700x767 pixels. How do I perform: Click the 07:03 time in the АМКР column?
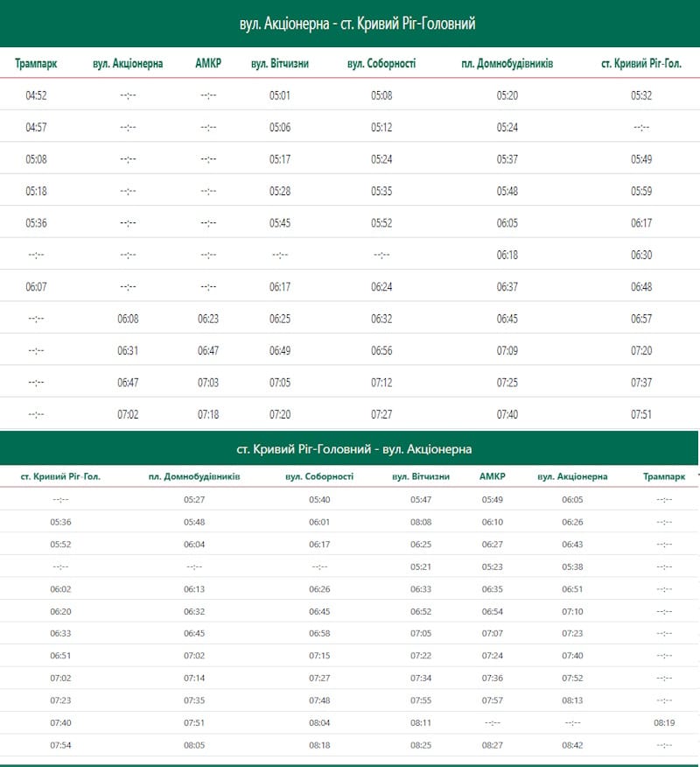(x=208, y=383)
